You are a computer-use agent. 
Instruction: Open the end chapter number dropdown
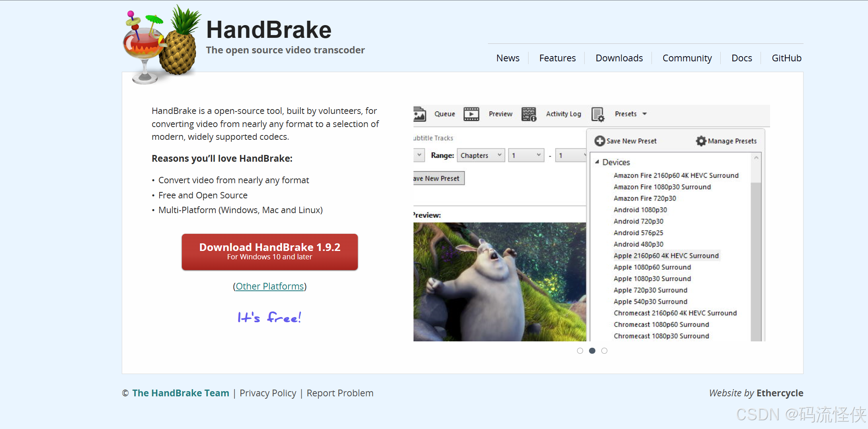[571, 155]
